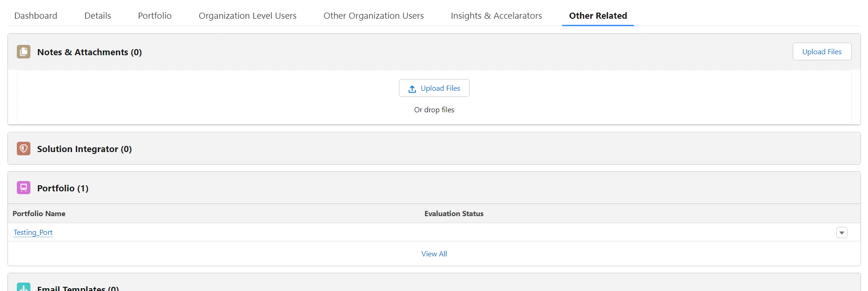This screenshot has width=868, height=291.
Task: Switch to Insights & Accelarators tab
Action: coord(496,16)
